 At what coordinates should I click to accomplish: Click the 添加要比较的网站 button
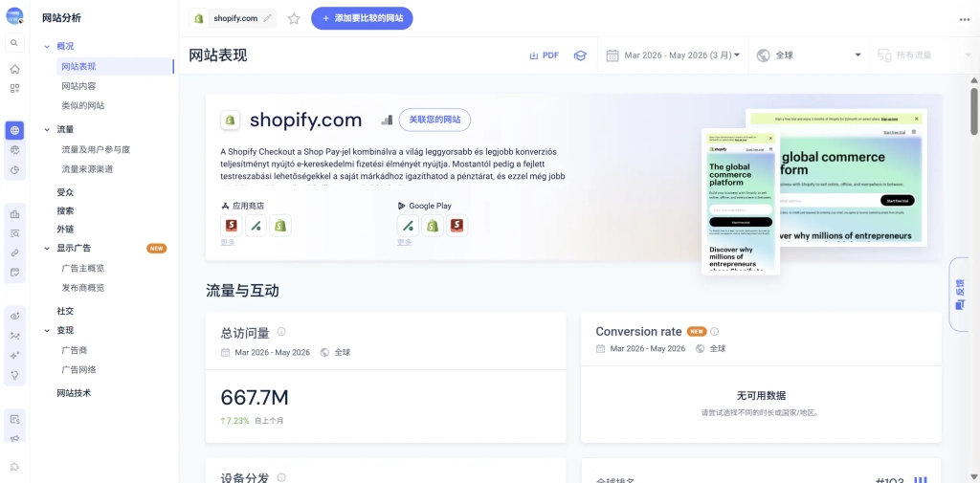[362, 18]
